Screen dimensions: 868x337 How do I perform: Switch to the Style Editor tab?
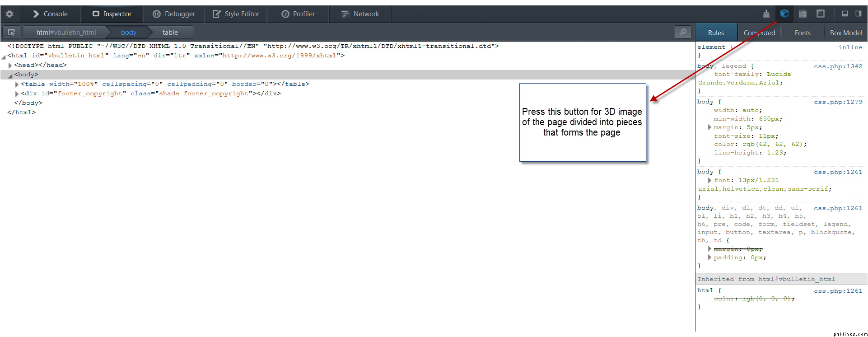236,14
